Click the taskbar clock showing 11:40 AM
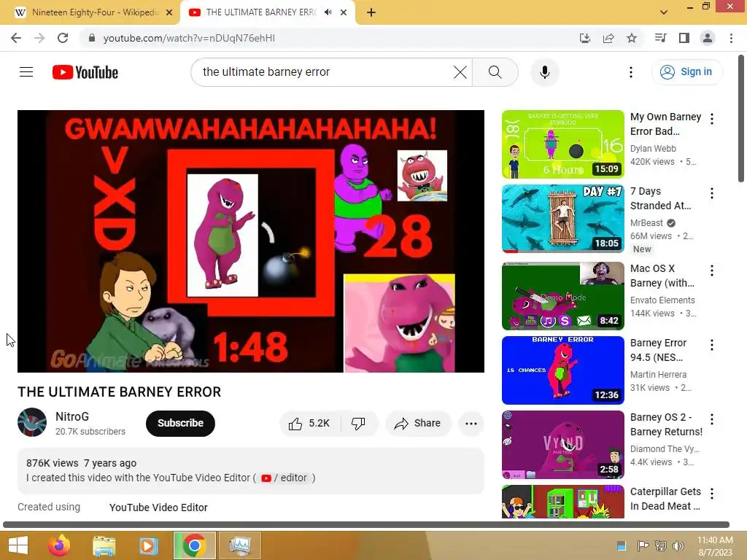 pyautogui.click(x=715, y=546)
